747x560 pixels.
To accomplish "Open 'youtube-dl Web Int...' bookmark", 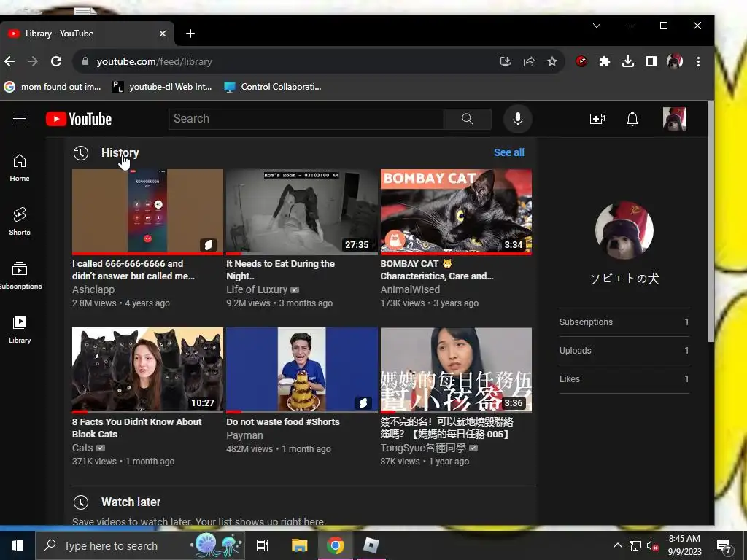I will (x=162, y=87).
